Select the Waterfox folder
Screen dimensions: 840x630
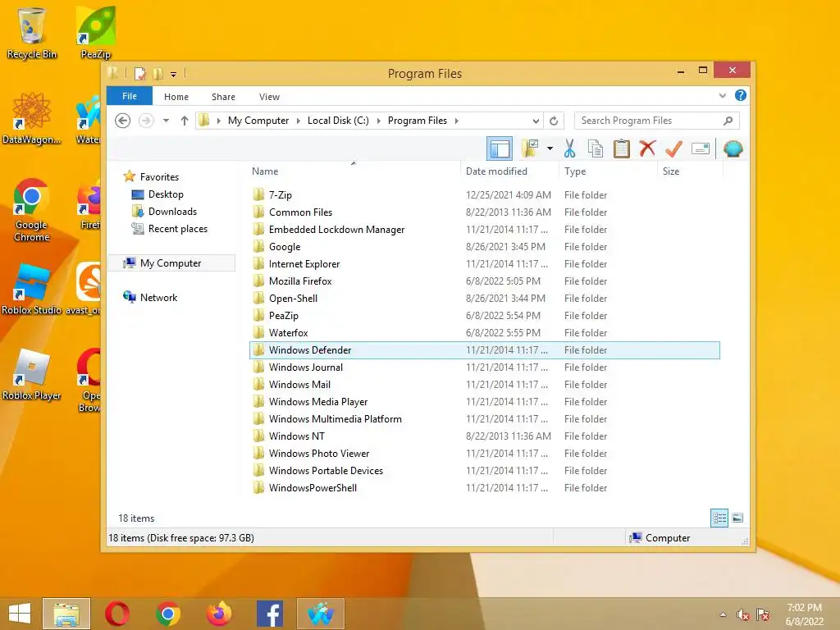click(x=288, y=333)
